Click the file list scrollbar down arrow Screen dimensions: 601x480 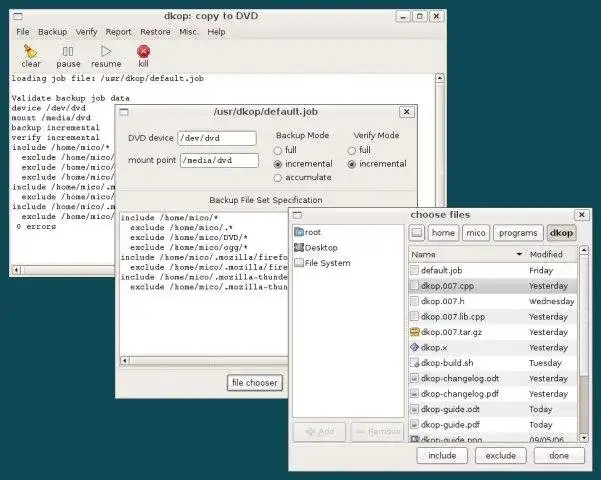point(584,437)
